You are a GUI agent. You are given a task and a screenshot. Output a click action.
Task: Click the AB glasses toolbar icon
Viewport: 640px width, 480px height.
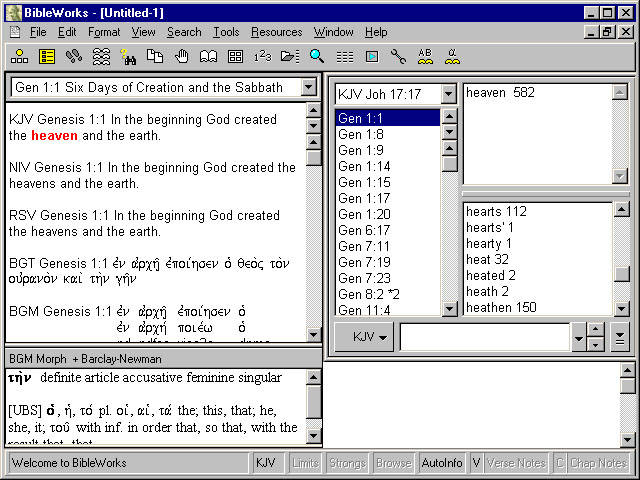(x=425, y=56)
